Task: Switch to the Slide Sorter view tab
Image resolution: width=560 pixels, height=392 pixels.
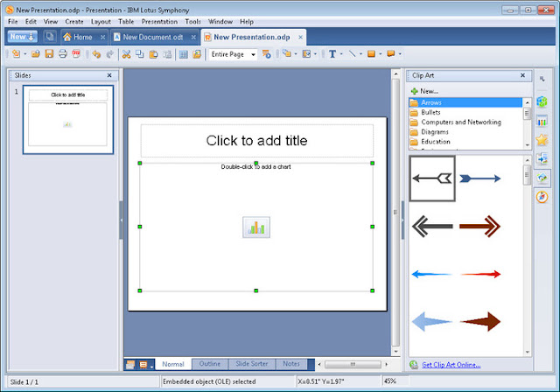Action: pyautogui.click(x=252, y=364)
